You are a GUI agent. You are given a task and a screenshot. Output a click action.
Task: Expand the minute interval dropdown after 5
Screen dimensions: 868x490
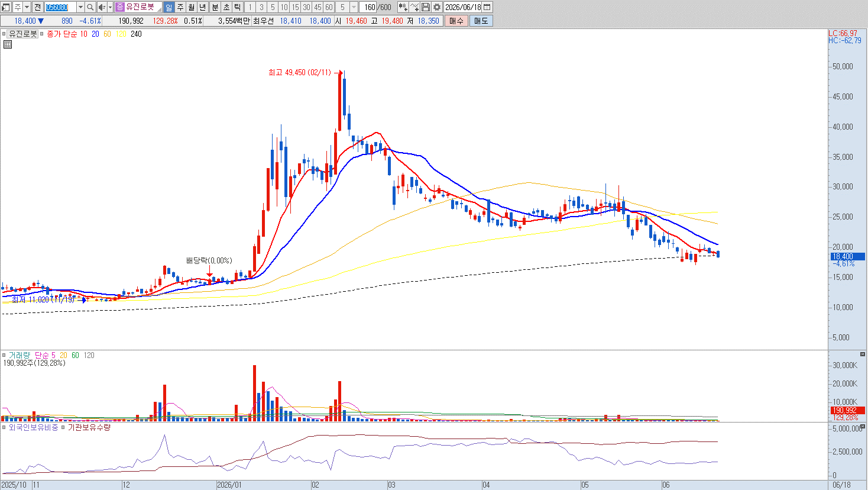click(354, 7)
